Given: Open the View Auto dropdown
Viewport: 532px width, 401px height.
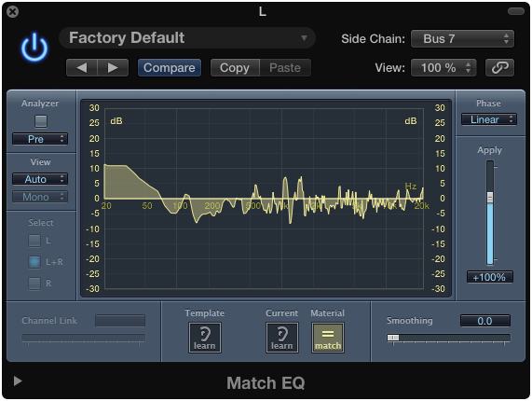Looking at the screenshot, I should pos(40,179).
